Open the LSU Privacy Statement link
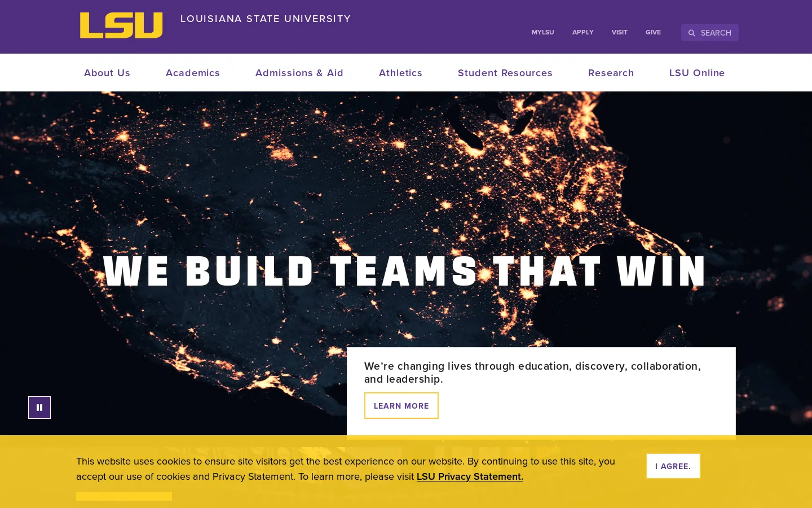The image size is (812, 508). coord(470,476)
